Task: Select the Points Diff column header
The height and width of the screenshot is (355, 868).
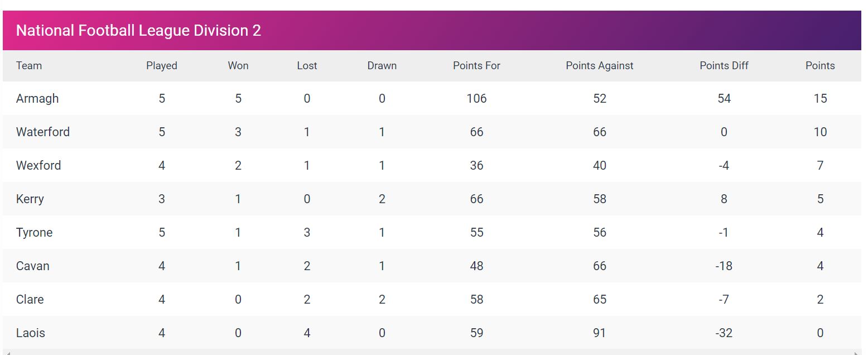Action: (x=724, y=65)
